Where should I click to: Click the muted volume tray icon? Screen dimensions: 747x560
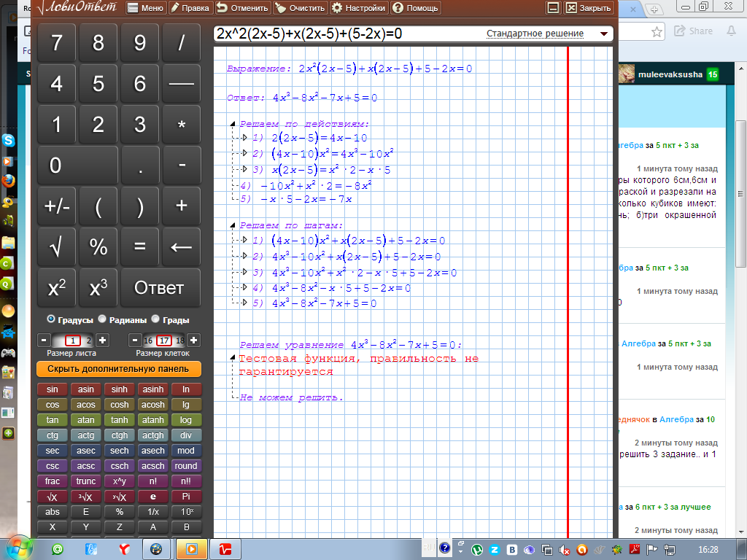coord(565,550)
